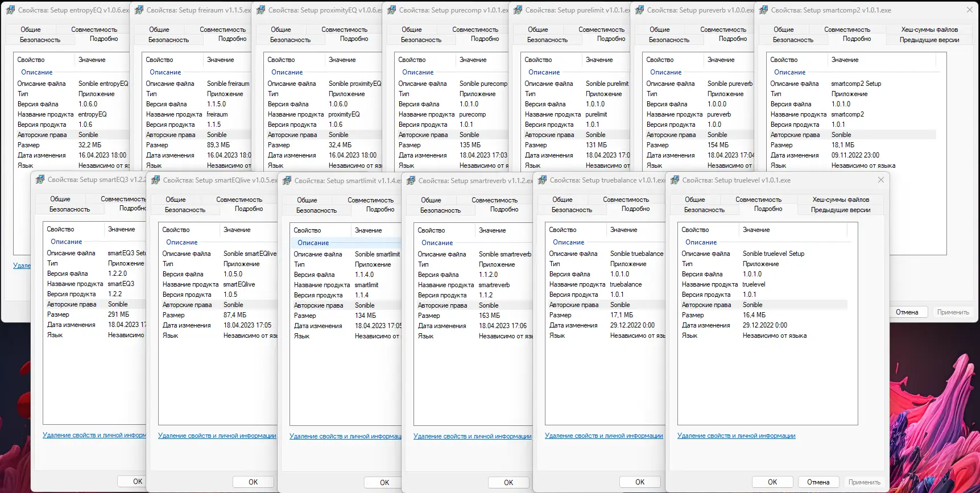Click OK in the smartEQlive window
980x493 pixels.
[253, 482]
